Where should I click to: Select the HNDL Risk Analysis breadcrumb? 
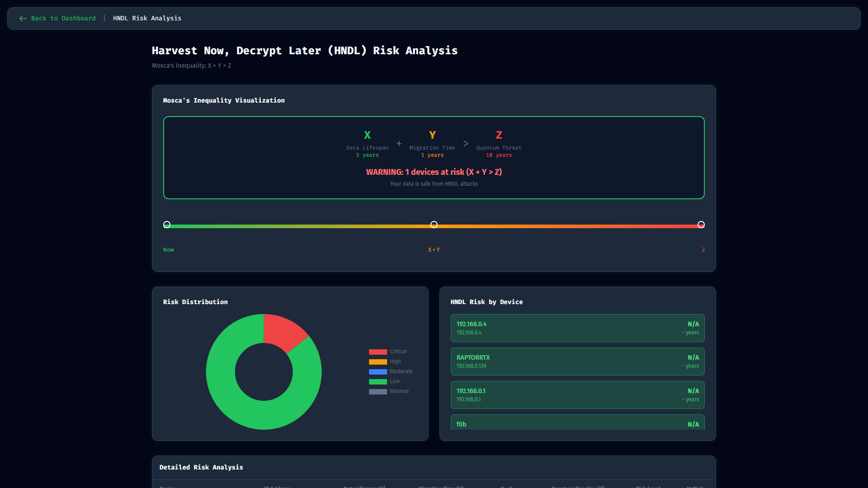pyautogui.click(x=147, y=19)
